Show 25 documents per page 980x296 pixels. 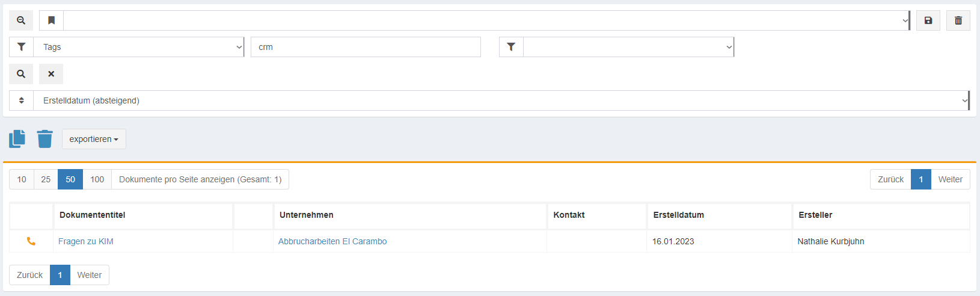pyautogui.click(x=46, y=179)
